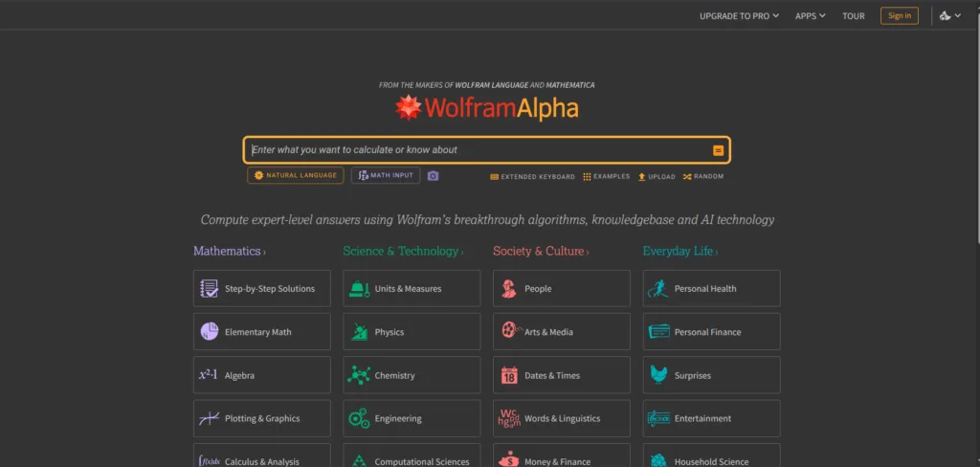The height and width of the screenshot is (467, 980).
Task: Click the Chemistry molecule icon
Action: [359, 375]
